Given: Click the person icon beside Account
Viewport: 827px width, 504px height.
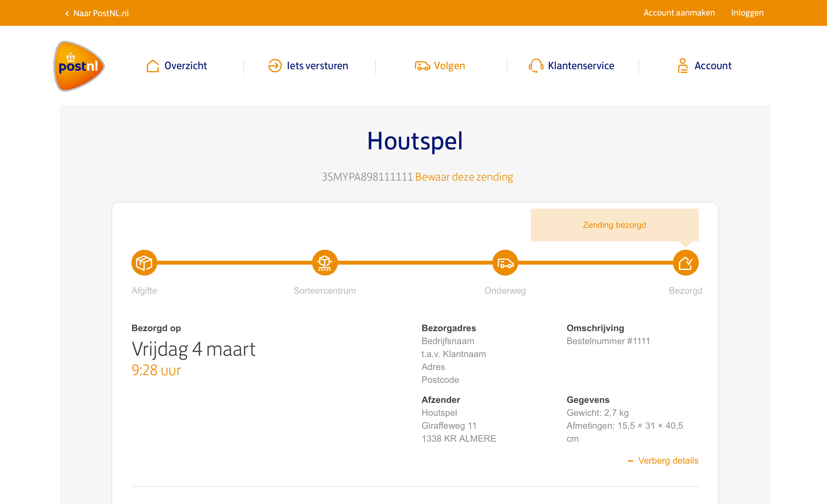Looking at the screenshot, I should click(x=683, y=66).
